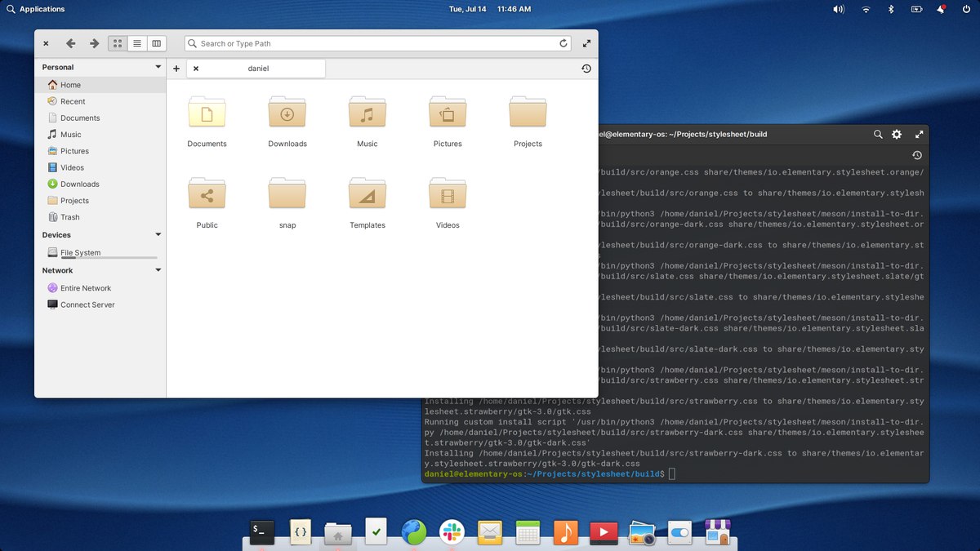
Task: Open Documents in the sidebar
Action: [100, 118]
